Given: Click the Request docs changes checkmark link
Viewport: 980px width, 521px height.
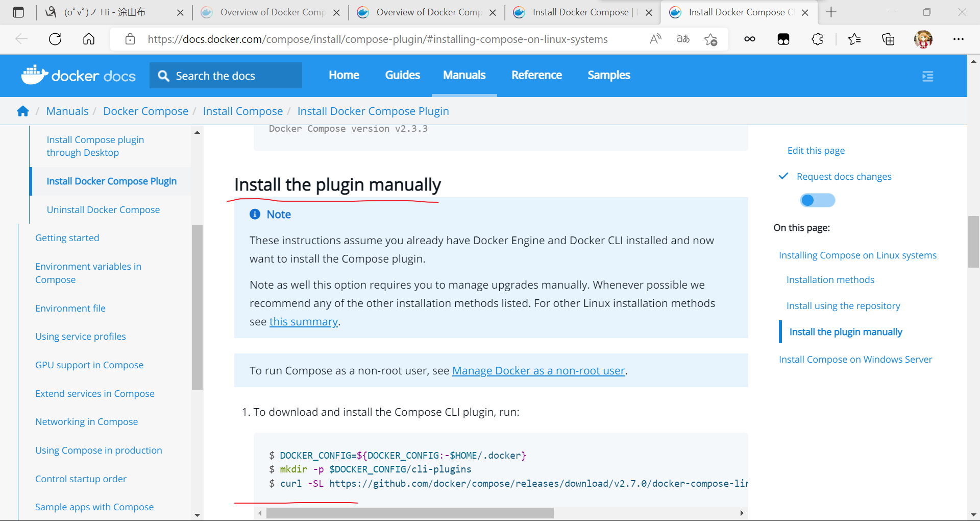Looking at the screenshot, I should point(835,176).
